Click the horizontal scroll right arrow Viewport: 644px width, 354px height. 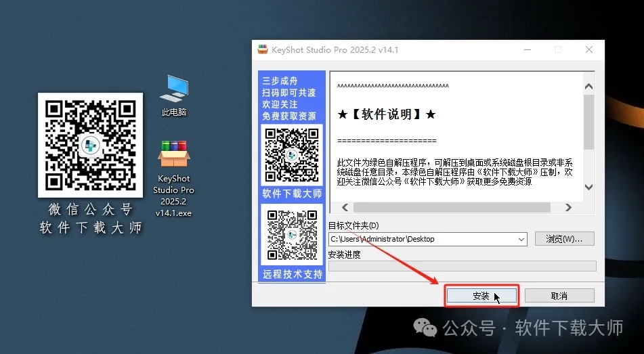(568, 207)
